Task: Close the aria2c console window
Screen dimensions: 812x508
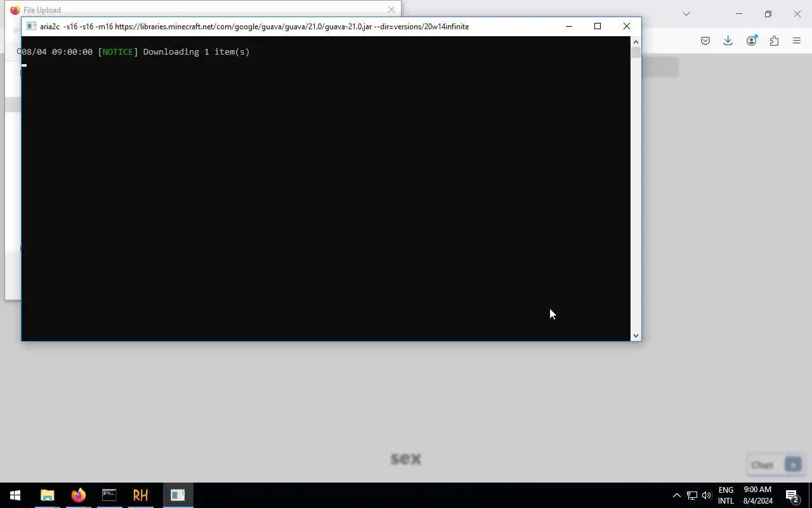Action: click(x=627, y=27)
